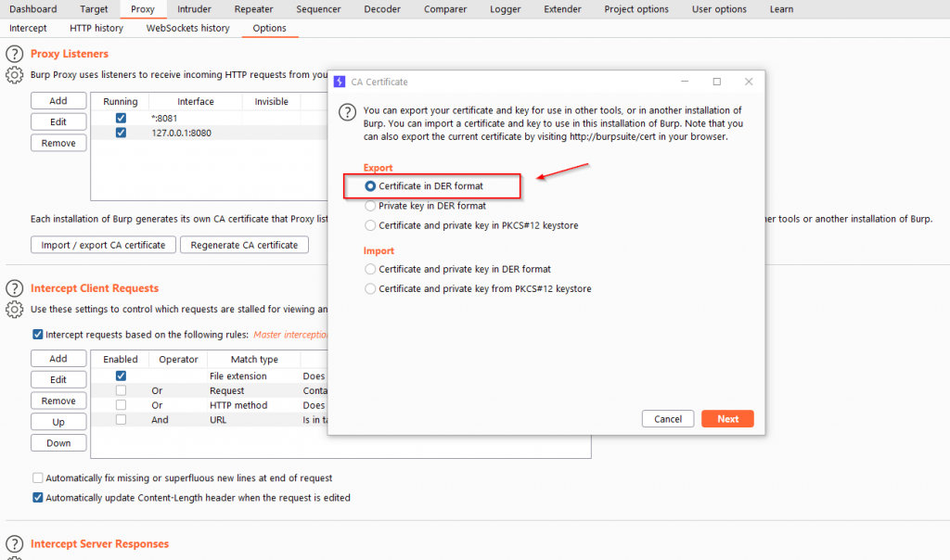Click the Operator column header

click(178, 359)
